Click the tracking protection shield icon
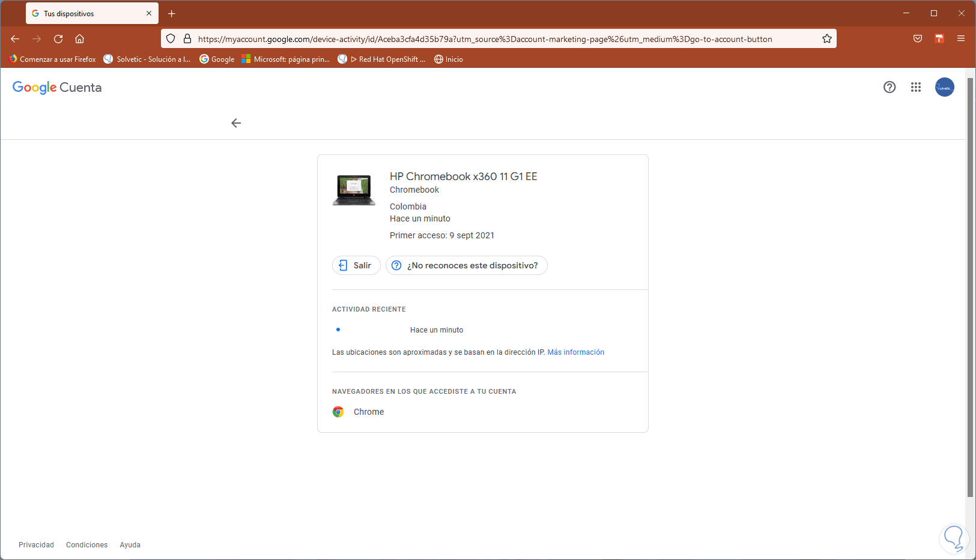Screen dimensions: 976x560 [x=171, y=39]
